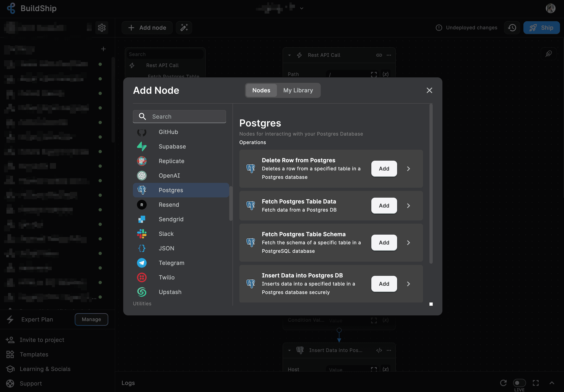Open version history clock icon

tap(512, 27)
